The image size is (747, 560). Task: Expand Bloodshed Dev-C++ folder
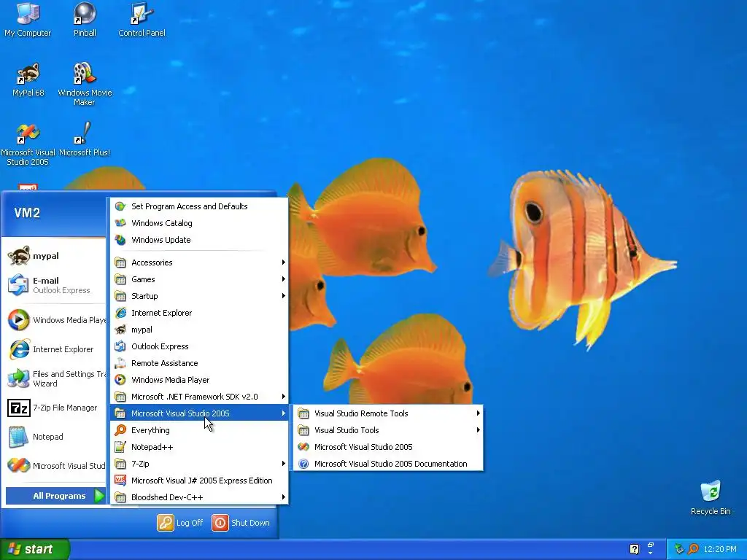[x=199, y=497]
